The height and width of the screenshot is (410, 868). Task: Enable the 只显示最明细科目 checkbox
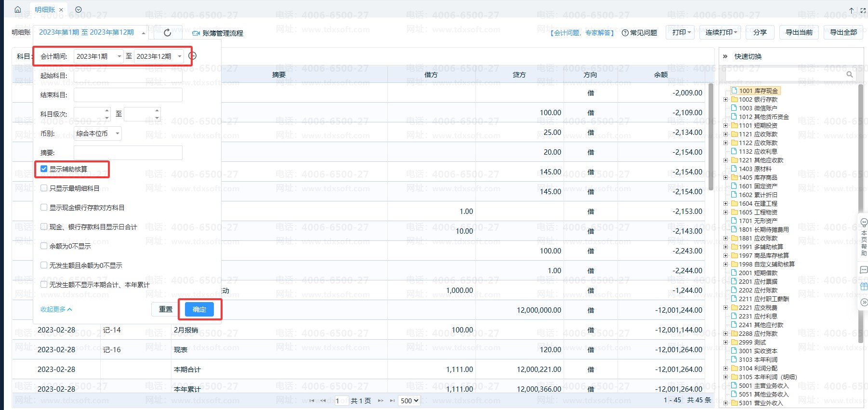point(44,188)
